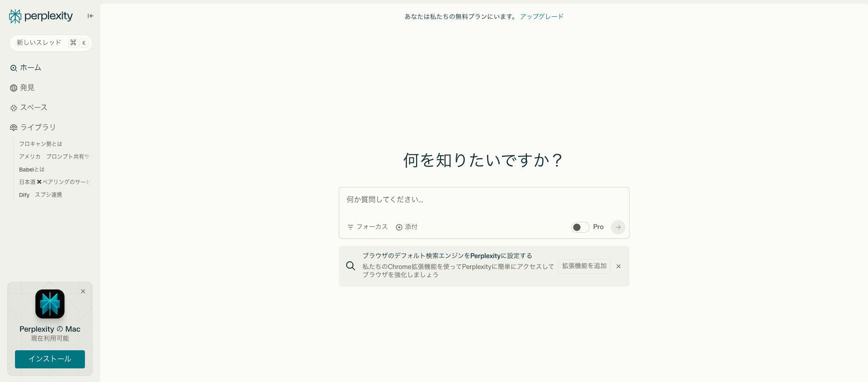Open the フォーカス selector
This screenshot has height=382, width=868.
click(367, 227)
